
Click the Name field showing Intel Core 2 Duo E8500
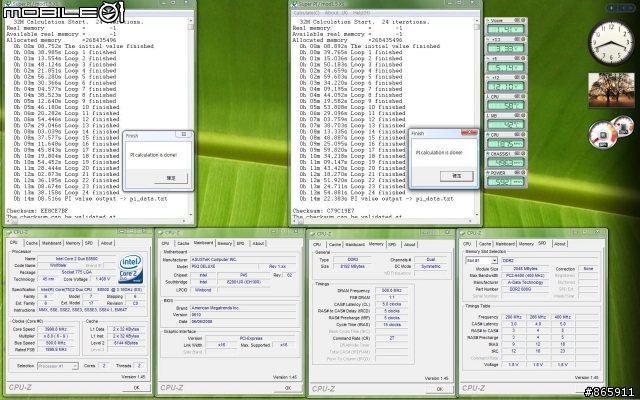(76, 258)
